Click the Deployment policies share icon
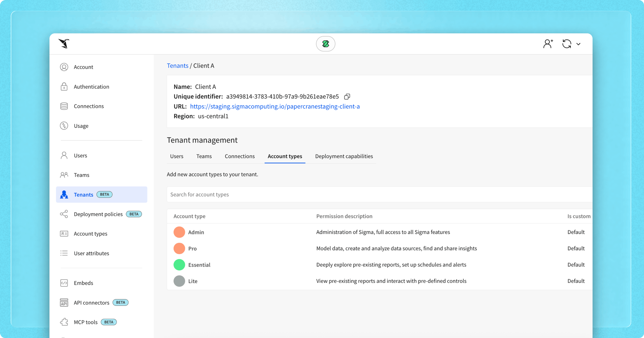The image size is (644, 338). 64,214
